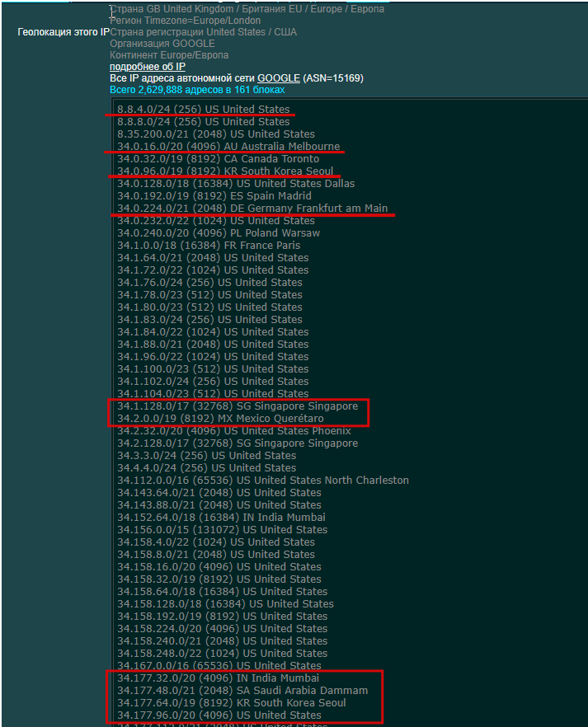Select the 34.158.4.0/22 United States row
588x727 pixels.
pos(215,542)
